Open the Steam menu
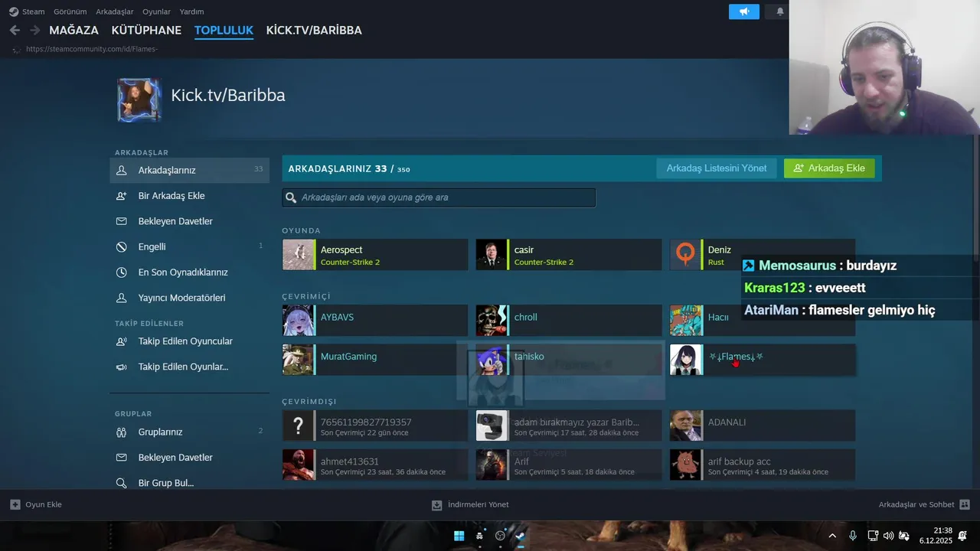Screen dimensions: 980x551 (33, 11)
